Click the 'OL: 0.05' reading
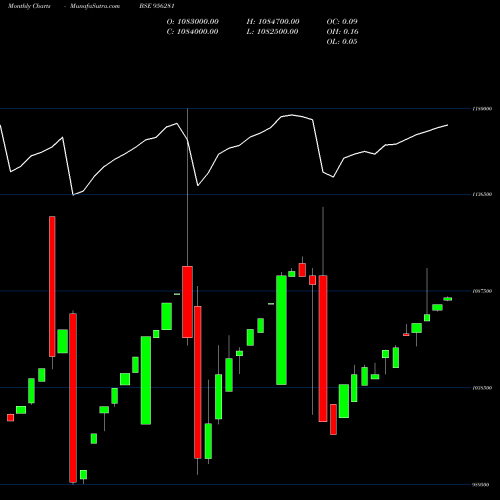Image resolution: width=500 pixels, height=500 pixels. click(x=342, y=42)
